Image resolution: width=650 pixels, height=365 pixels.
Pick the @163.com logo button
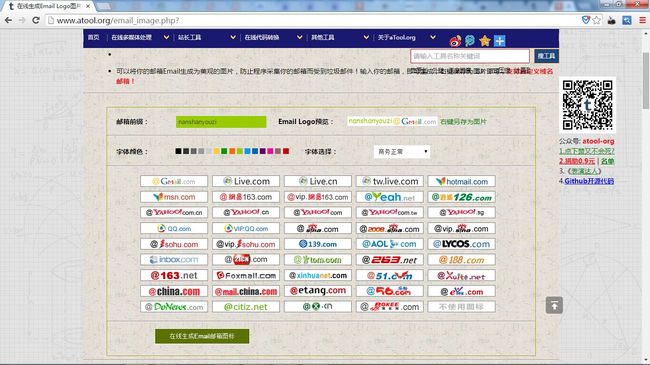click(x=246, y=197)
